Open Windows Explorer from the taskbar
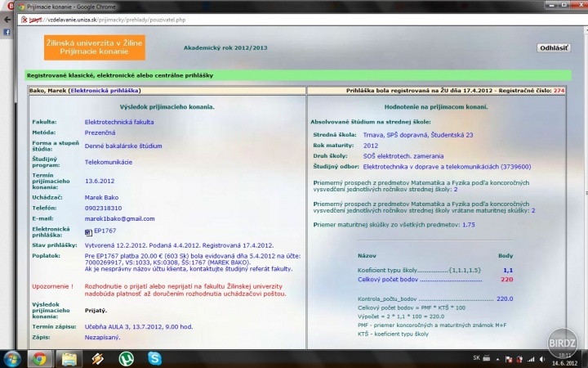588x368 pixels. [69, 359]
